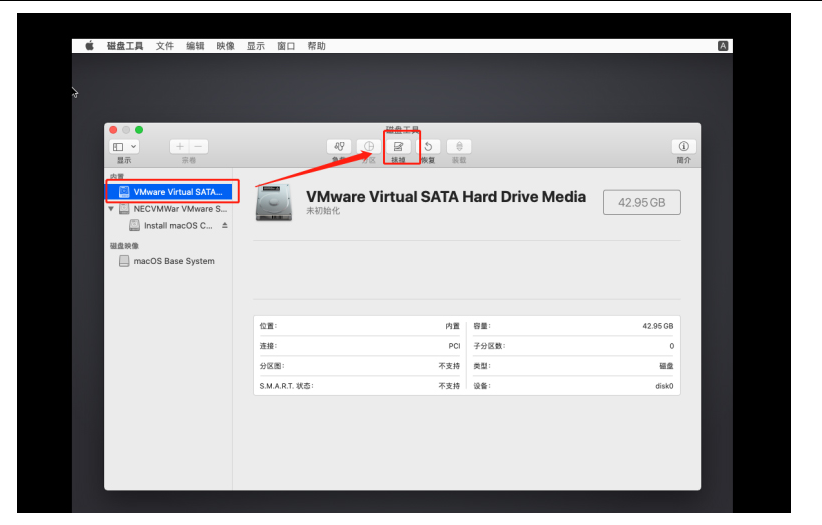
Task: Select macOS Base System disk image
Action: tap(173, 261)
